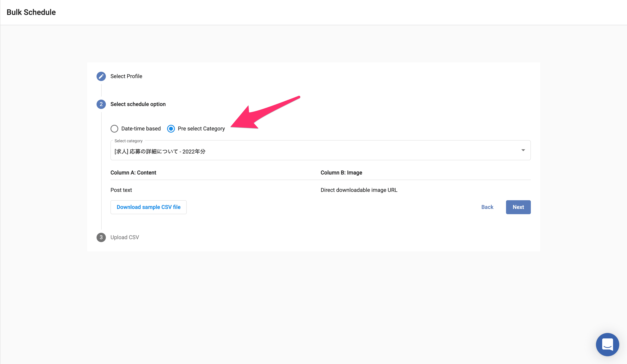627x364 pixels.
Task: Click the Column A: Content header
Action: point(133,173)
